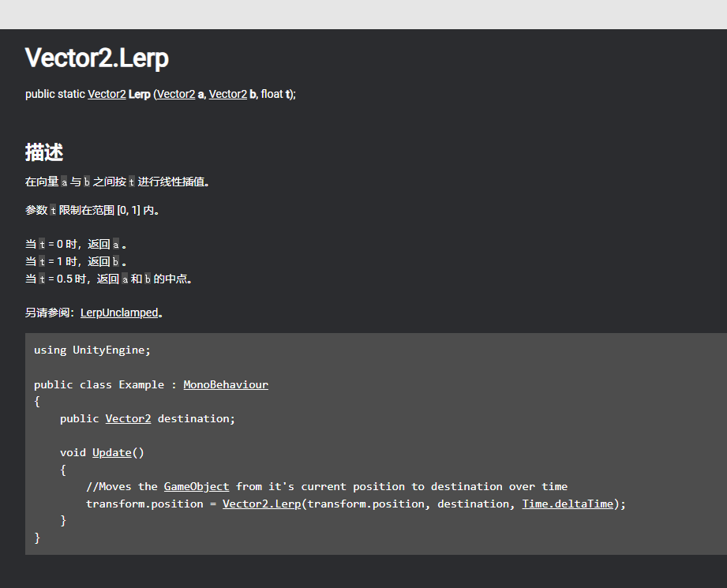Click Vector2 link in destination declaration
Screen dimensions: 727x588
pos(128,419)
